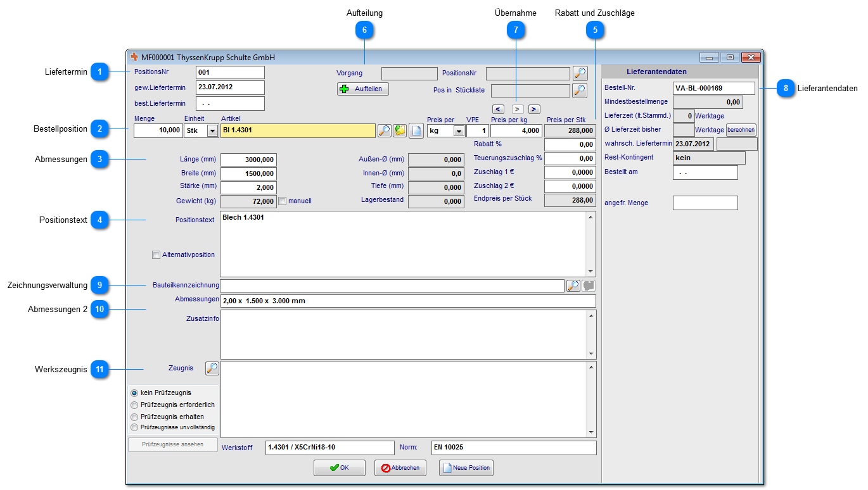This screenshot has height=490, width=868.
Task: Open Zeugnis search magnifier
Action: coord(212,368)
